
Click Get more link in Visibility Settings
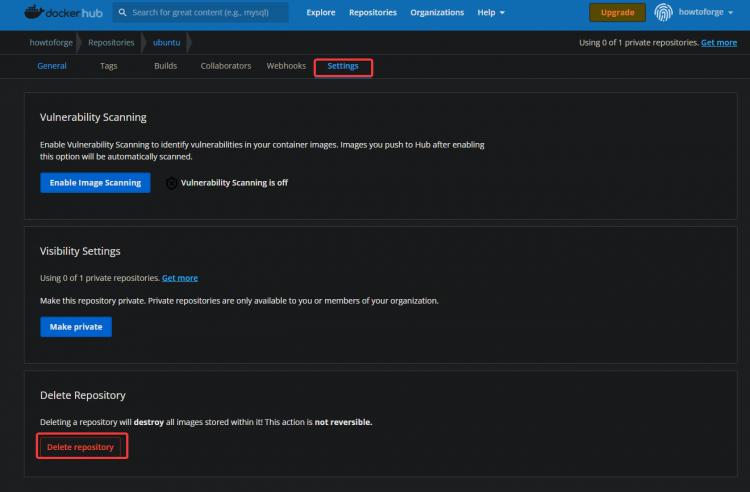180,278
